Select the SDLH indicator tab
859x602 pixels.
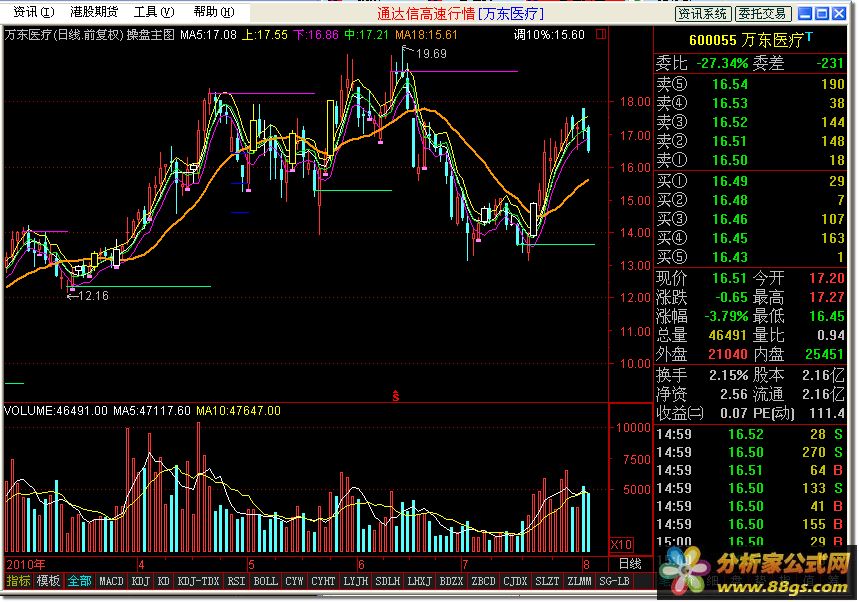pyautogui.click(x=388, y=581)
